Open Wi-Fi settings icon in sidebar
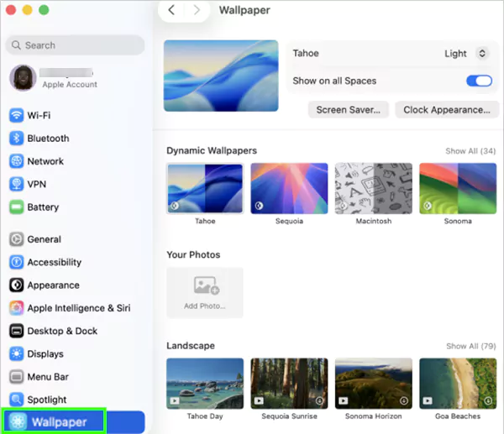The width and height of the screenshot is (504, 434). (x=16, y=115)
